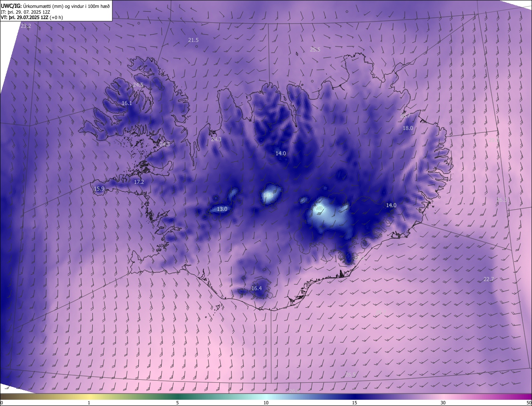Pick the yellow color at scale value 1
532x406 pixels.
pyautogui.click(x=89, y=396)
